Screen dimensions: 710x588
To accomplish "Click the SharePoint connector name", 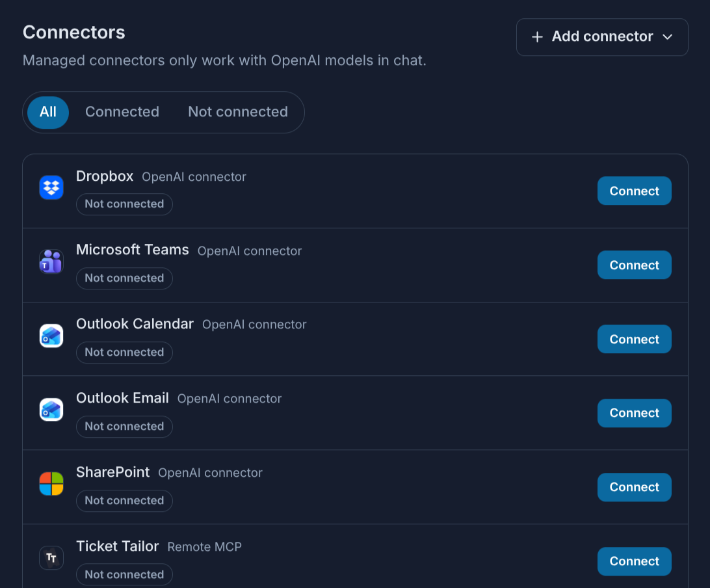I will [112, 472].
